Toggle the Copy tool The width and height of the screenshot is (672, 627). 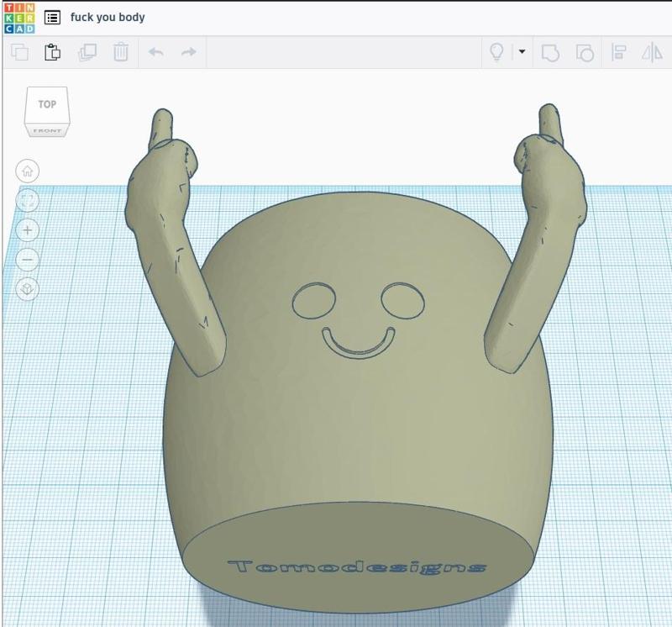point(18,52)
